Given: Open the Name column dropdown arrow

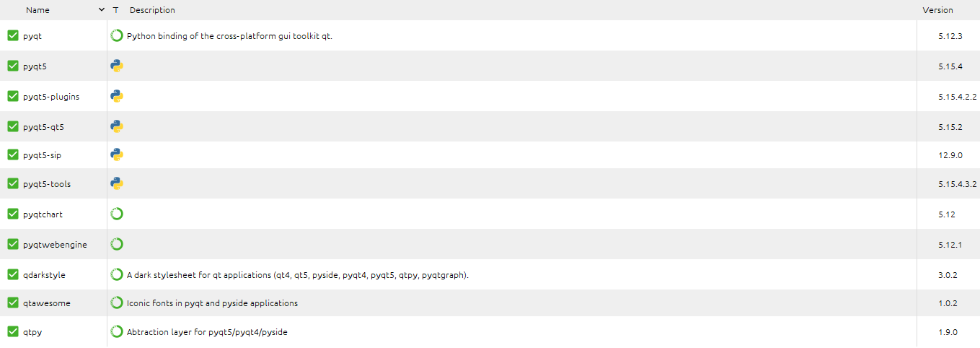Looking at the screenshot, I should coord(101,10).
